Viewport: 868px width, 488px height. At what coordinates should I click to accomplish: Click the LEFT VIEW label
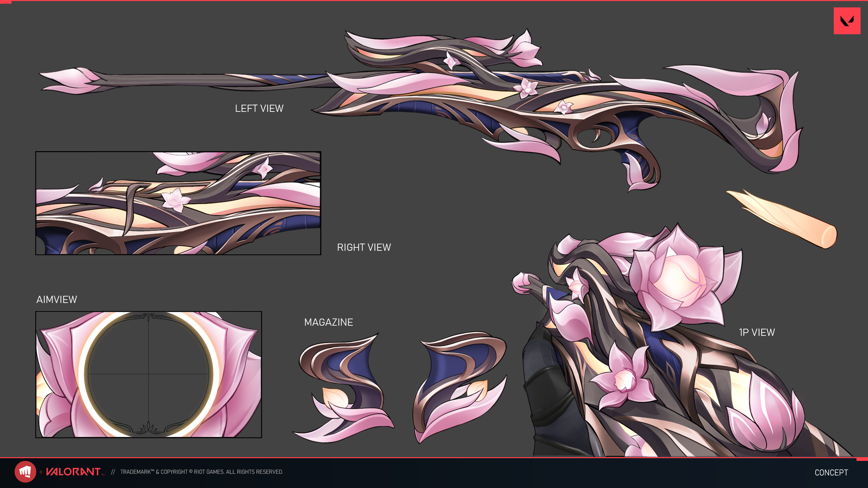pos(259,108)
